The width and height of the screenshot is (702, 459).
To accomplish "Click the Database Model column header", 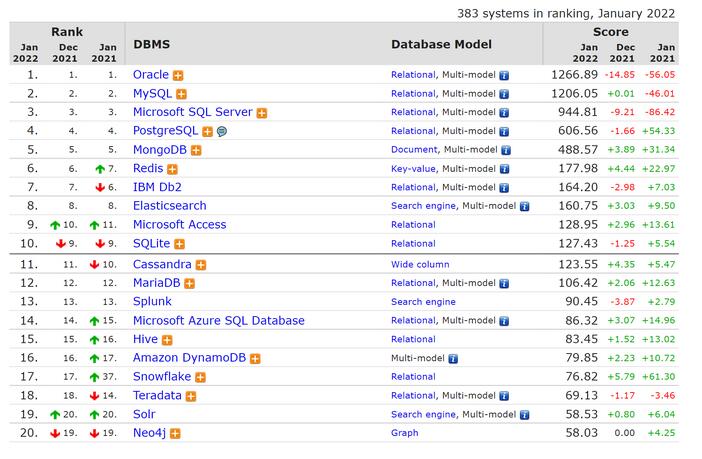I will point(441,44).
